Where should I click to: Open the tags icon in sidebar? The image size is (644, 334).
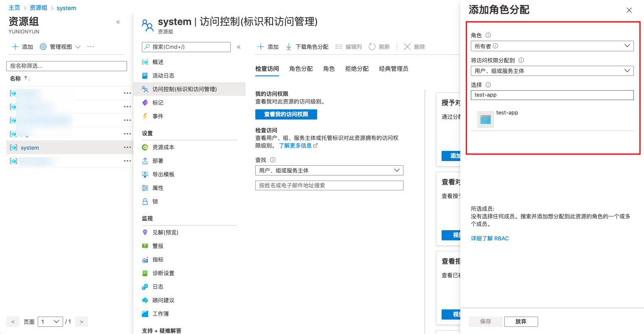coord(145,103)
